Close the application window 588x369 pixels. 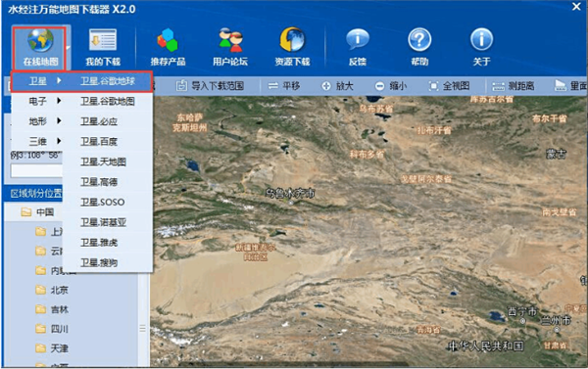tap(576, 7)
